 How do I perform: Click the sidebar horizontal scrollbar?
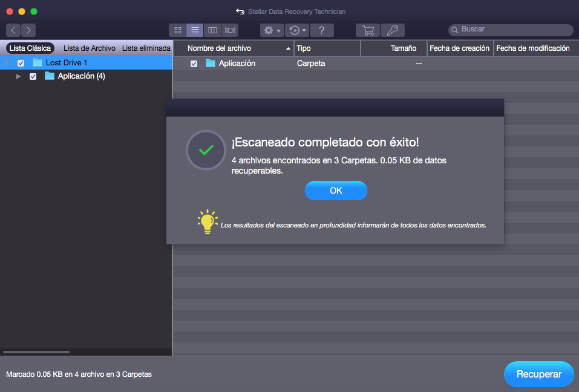[x=36, y=351]
